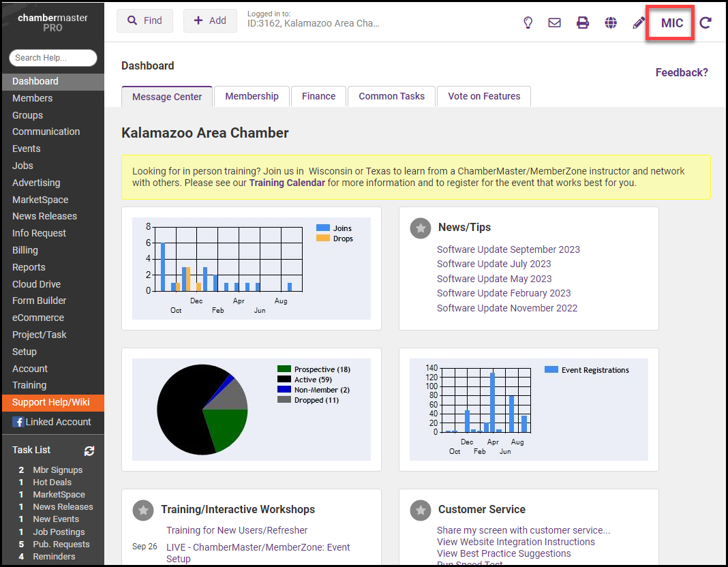The image size is (728, 567).
Task: Open the Common Tasks tab
Action: point(391,96)
